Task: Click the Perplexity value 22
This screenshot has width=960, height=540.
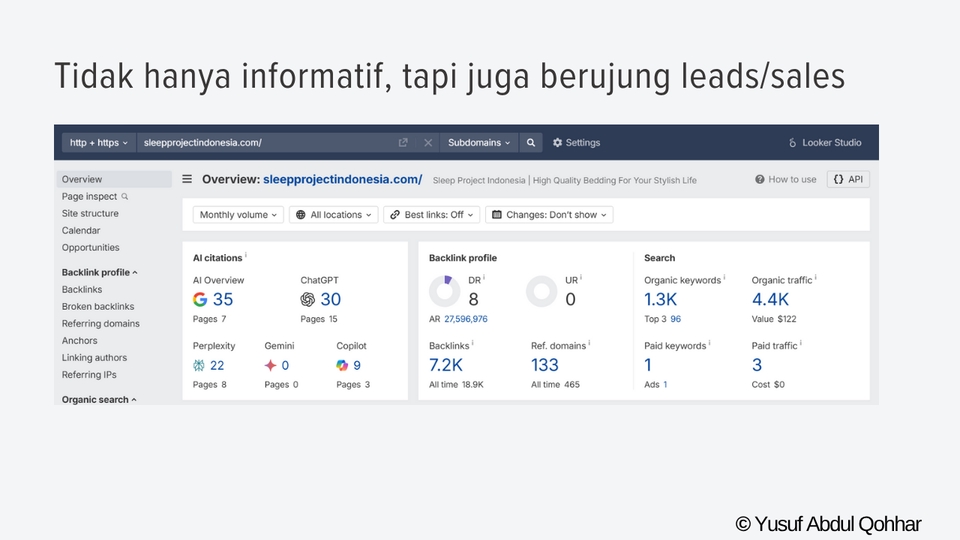Action: pyautogui.click(x=217, y=366)
